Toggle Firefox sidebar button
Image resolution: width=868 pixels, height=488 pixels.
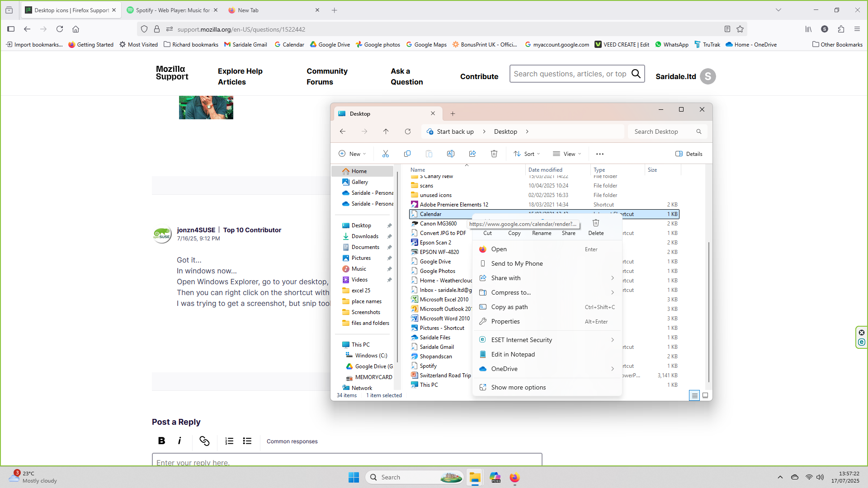tap(11, 29)
